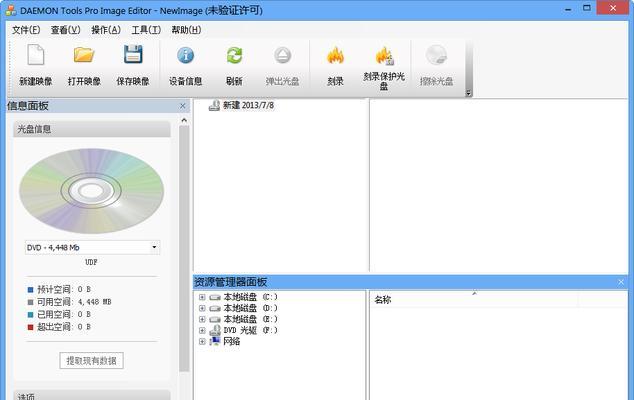
Task: Click the drive icon of 本地磁盘 (C:)
Action: click(215, 297)
